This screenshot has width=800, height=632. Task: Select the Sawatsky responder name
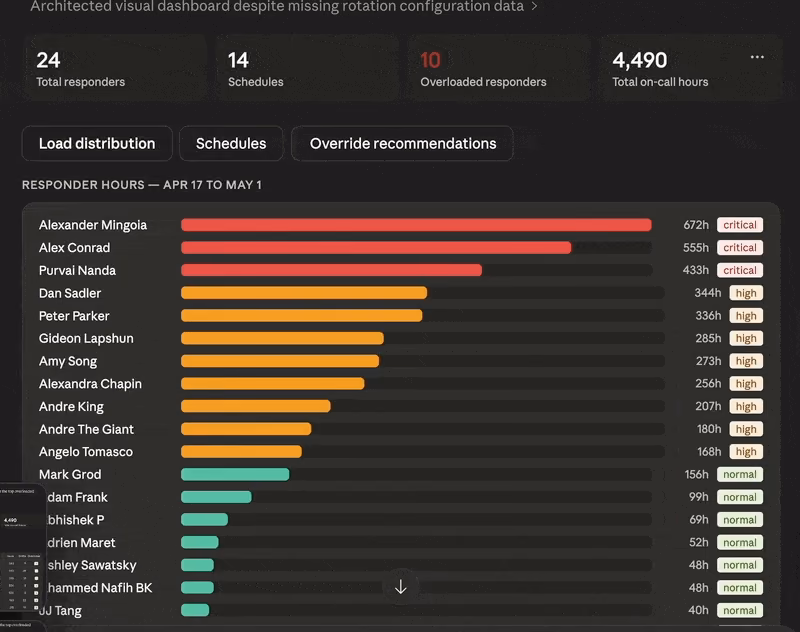(92, 565)
